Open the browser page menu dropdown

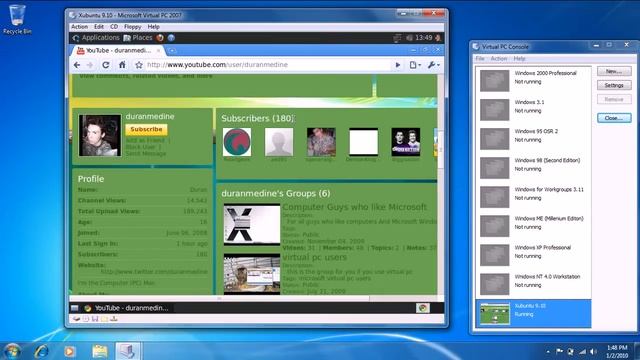(415, 65)
